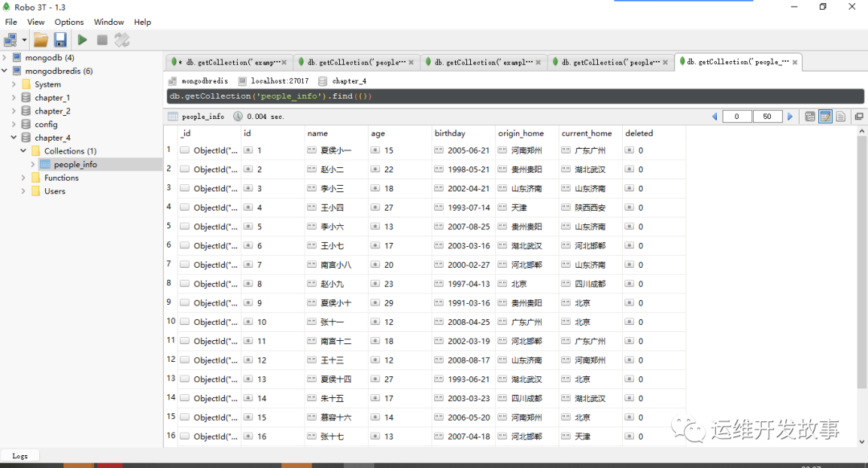868x468 pixels.
Task: Open the Options menu
Action: point(69,23)
